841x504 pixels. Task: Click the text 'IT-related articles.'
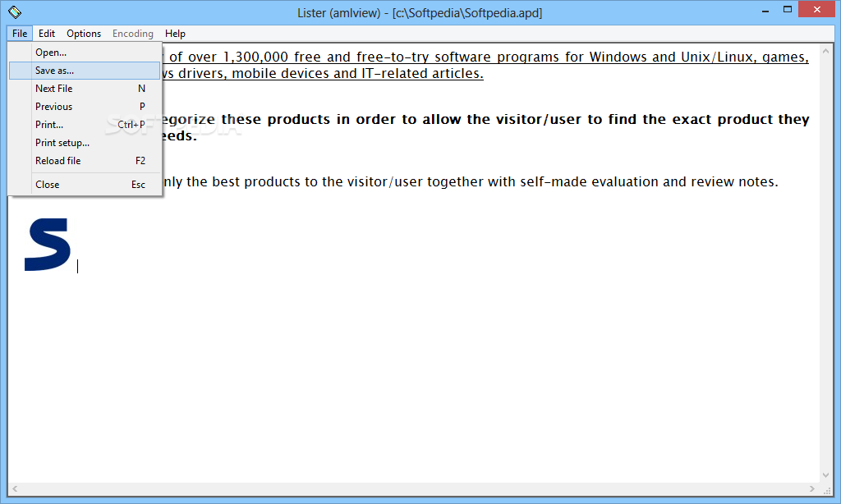422,73
